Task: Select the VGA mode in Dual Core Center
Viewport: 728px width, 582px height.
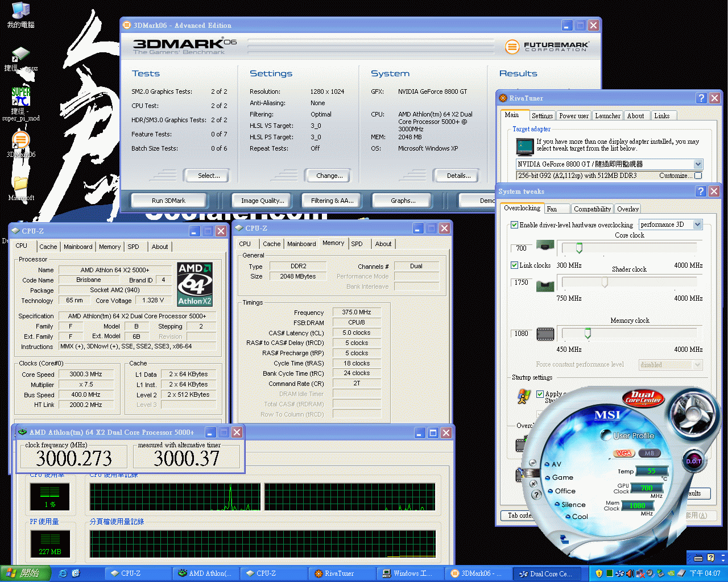Action: coord(624,453)
